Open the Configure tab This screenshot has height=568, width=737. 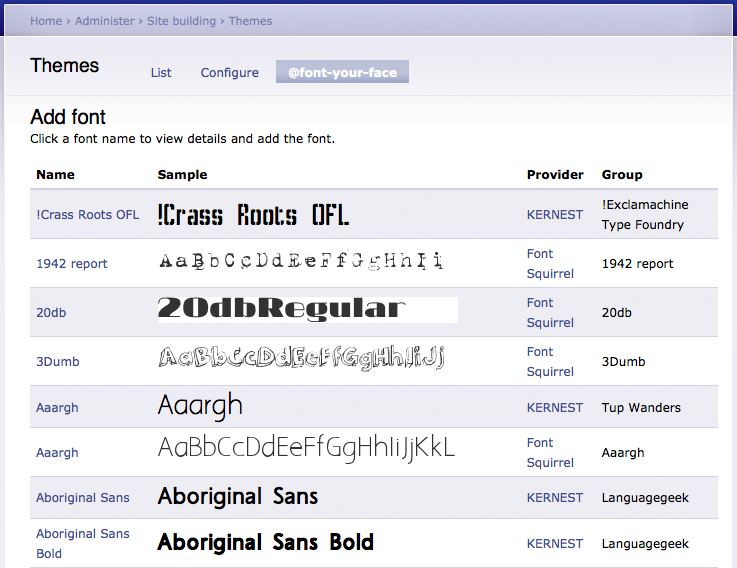229,73
